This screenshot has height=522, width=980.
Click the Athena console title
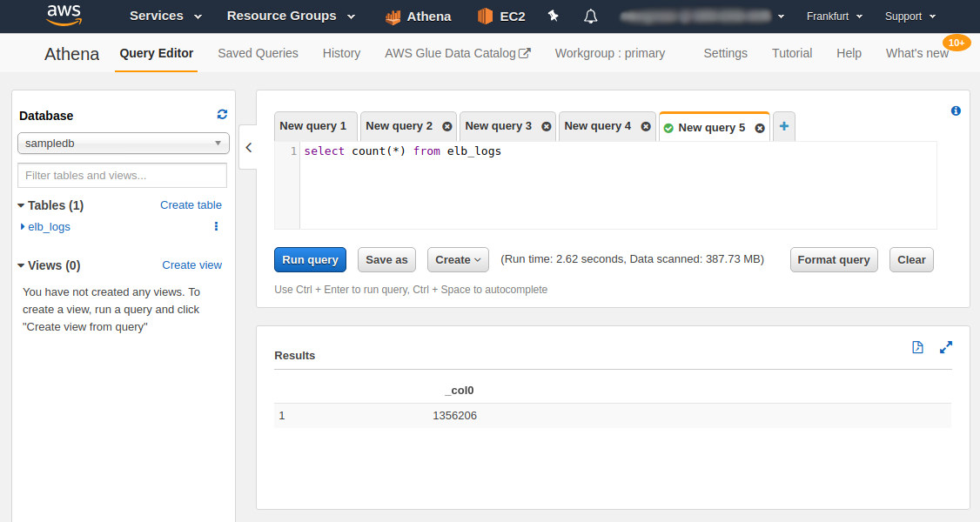(x=72, y=54)
